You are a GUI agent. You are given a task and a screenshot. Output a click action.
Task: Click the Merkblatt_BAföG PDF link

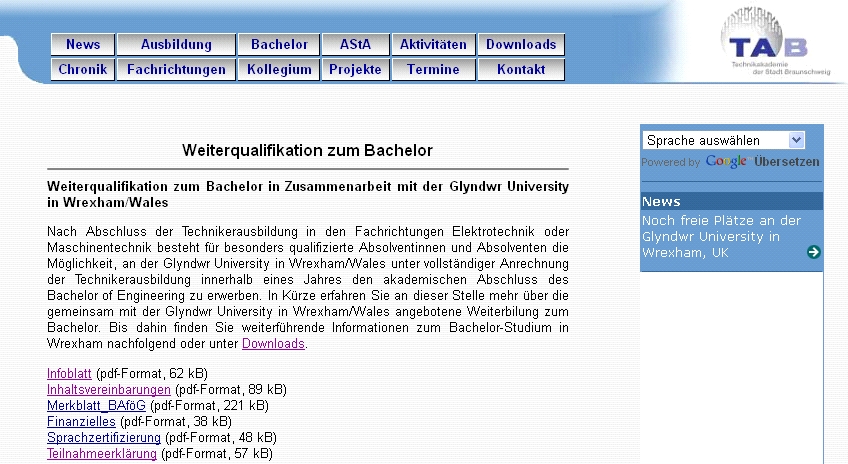[96, 405]
